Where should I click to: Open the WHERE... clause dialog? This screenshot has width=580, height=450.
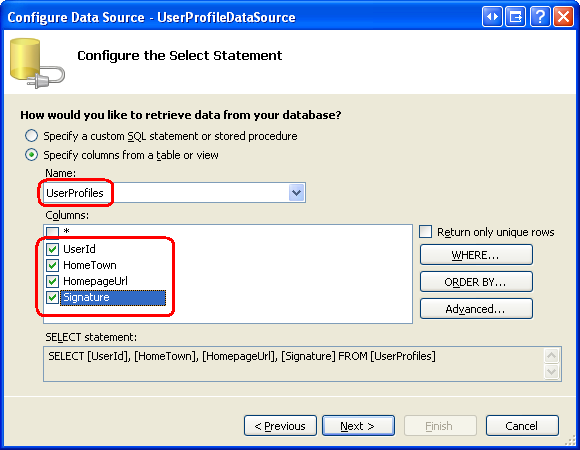476,255
